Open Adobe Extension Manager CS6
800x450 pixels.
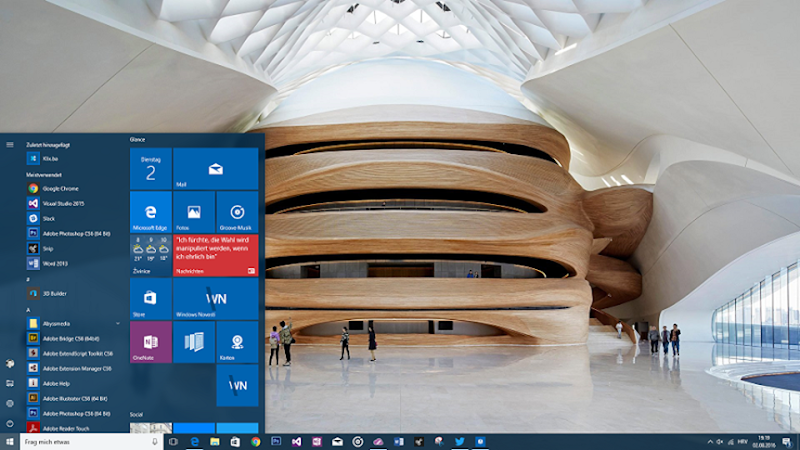pos(73,368)
